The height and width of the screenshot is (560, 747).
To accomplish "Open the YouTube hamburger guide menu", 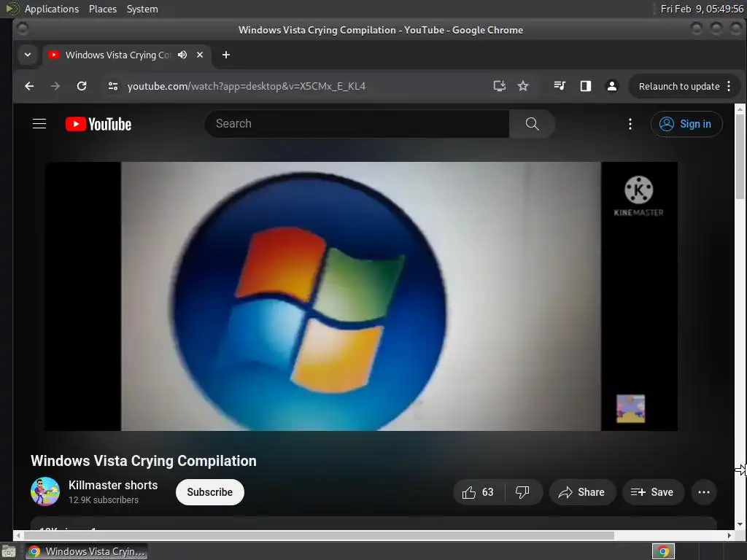I will 39,124.
